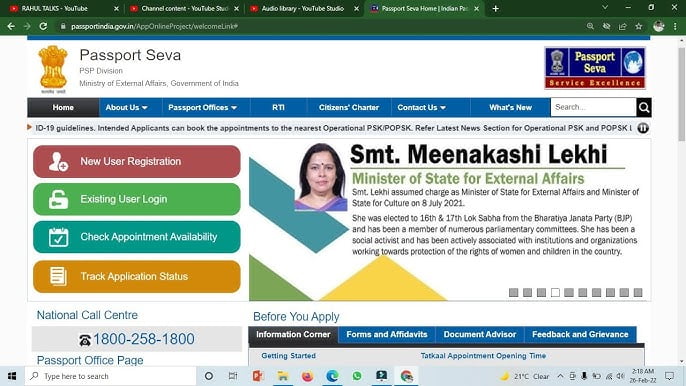Open What's New menu item
The height and width of the screenshot is (386, 686).
pos(510,108)
